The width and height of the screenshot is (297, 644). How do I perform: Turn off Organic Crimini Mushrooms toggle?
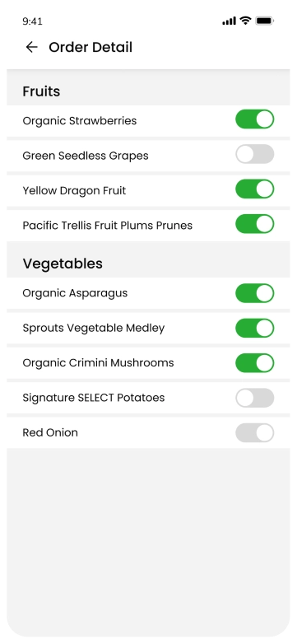[x=255, y=363]
